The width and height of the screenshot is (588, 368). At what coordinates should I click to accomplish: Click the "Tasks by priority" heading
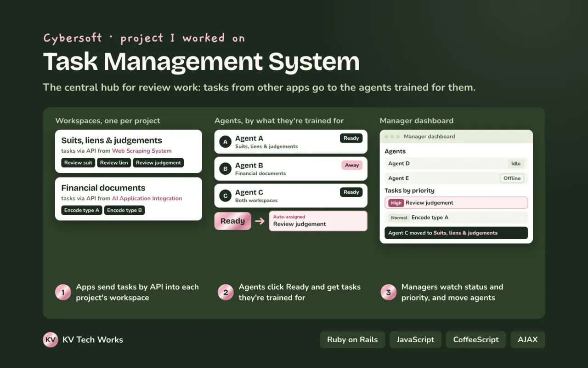(409, 190)
